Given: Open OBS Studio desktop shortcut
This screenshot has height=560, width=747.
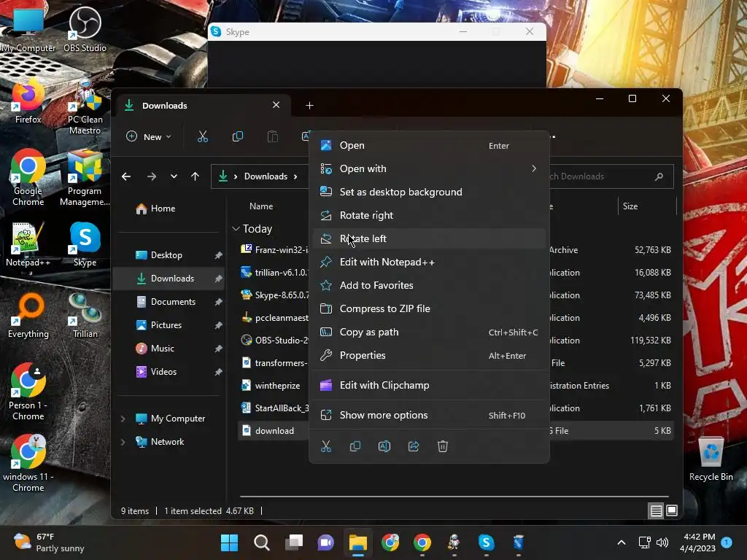Looking at the screenshot, I should pos(85,29).
